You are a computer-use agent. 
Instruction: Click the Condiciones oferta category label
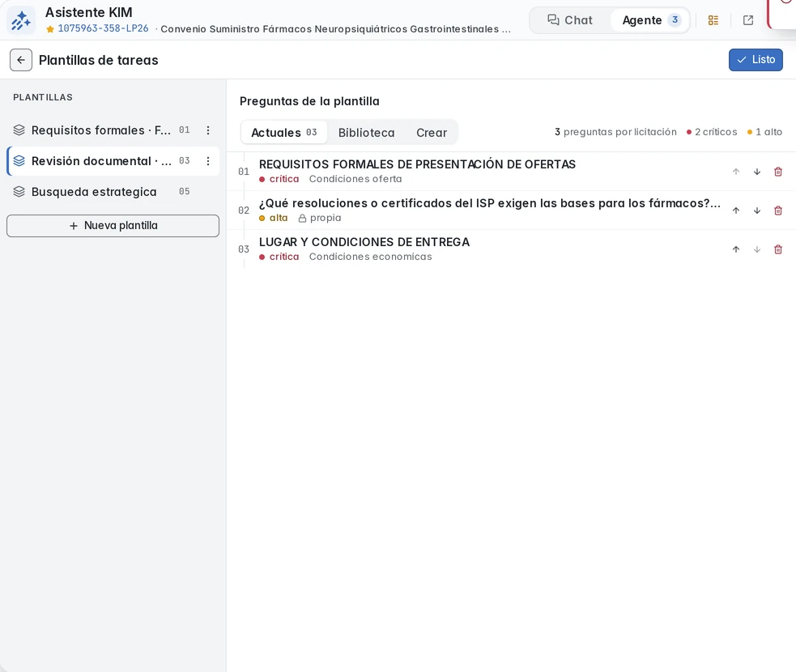click(355, 179)
